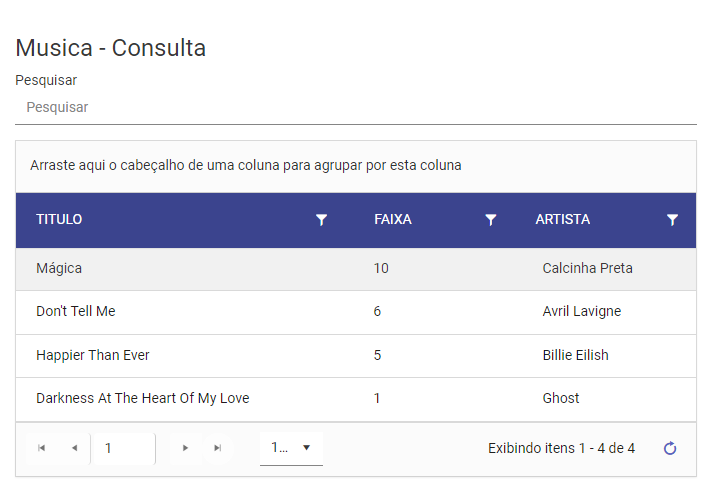The image size is (712, 492).
Task: Expand the items-per-page dropdown
Action: point(292,448)
